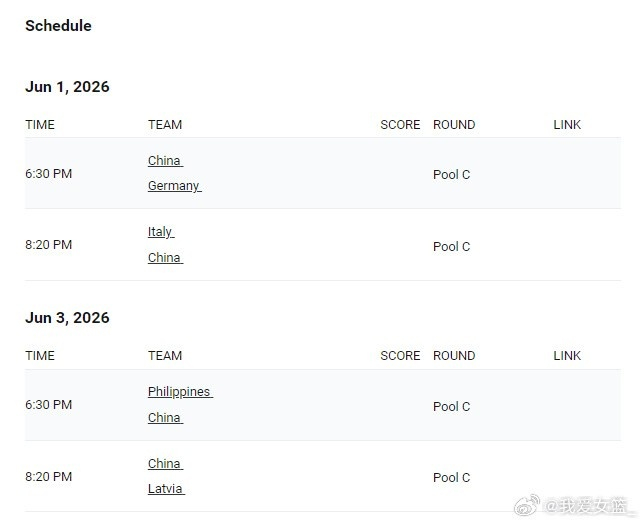Viewport: 644px width, 524px height.
Task: Click the Jun 1, 2026 date heading
Action: [x=67, y=87]
